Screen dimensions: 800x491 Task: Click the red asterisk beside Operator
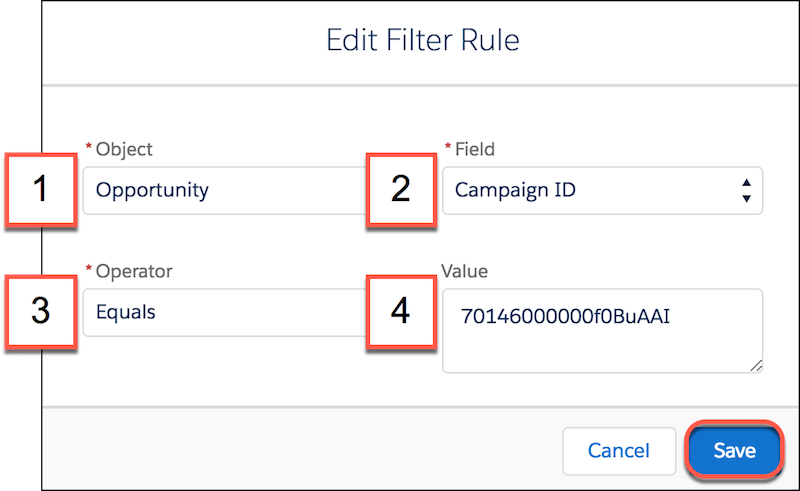(x=89, y=269)
